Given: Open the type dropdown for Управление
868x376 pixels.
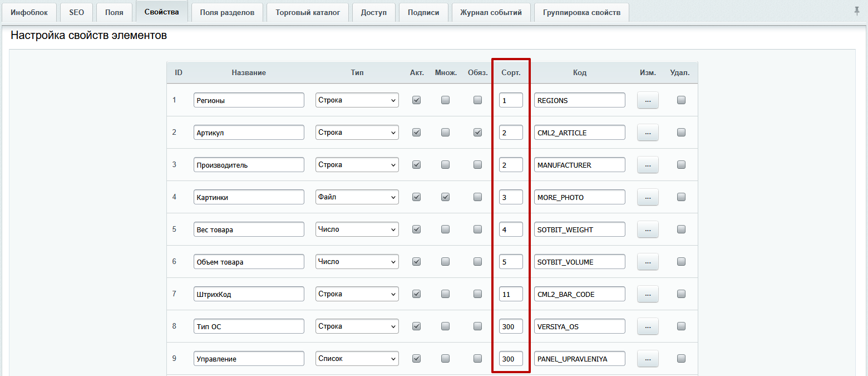Looking at the screenshot, I should point(357,358).
